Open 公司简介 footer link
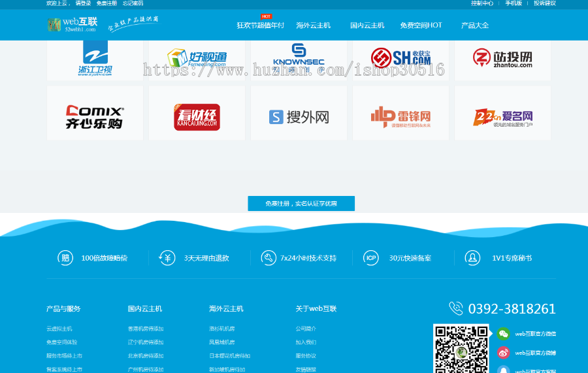Image resolution: width=588 pixels, height=373 pixels. coord(306,329)
